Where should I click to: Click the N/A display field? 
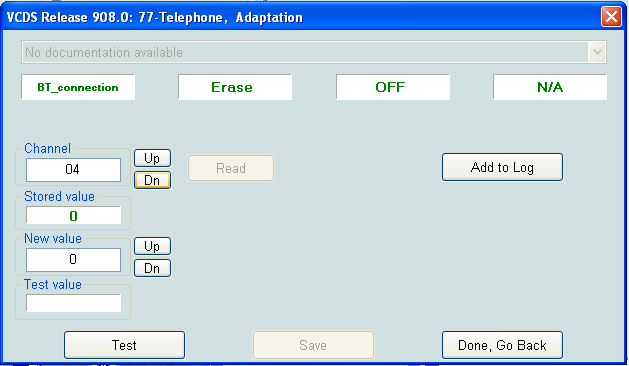[x=550, y=87]
